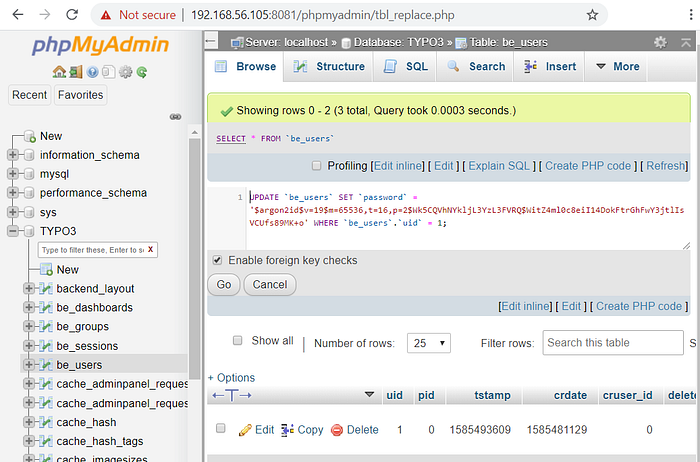Tick the Show all checkbox
700x462 pixels.
click(238, 341)
